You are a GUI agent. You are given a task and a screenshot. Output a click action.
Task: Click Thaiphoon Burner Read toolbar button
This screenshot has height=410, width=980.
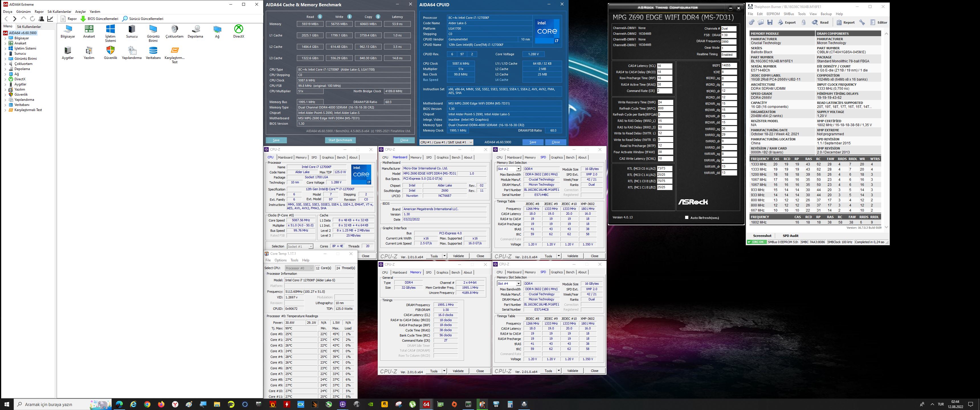tap(820, 22)
